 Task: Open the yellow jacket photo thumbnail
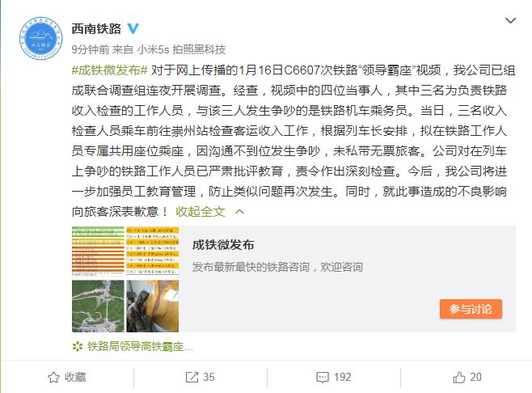(x=152, y=306)
